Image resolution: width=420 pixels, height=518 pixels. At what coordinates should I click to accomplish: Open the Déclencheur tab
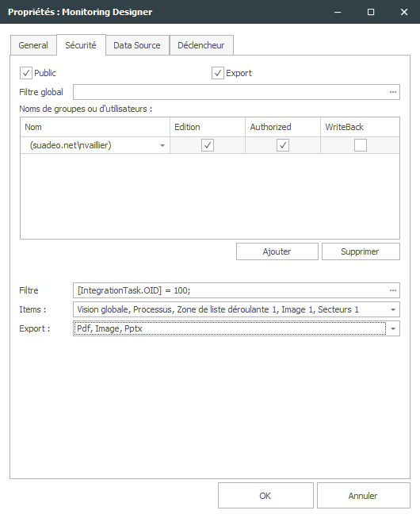point(201,45)
